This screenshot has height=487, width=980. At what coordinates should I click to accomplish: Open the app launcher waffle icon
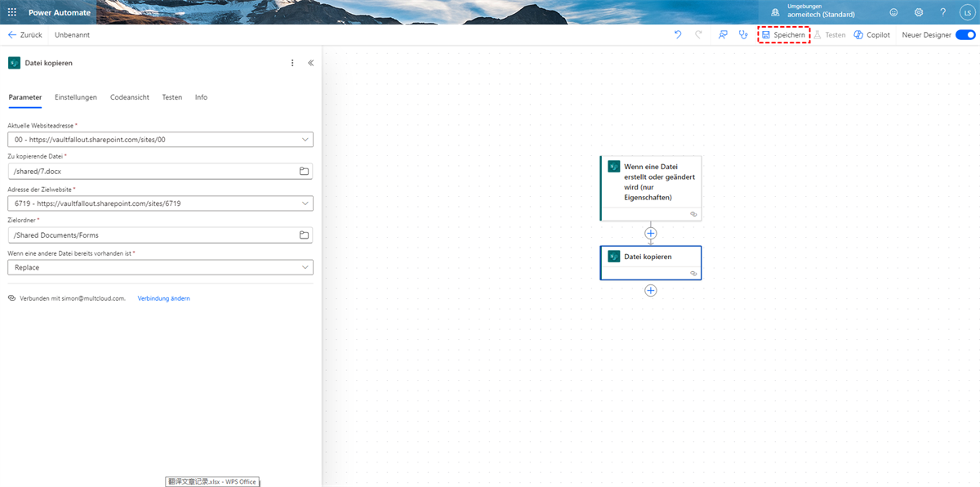click(x=12, y=12)
